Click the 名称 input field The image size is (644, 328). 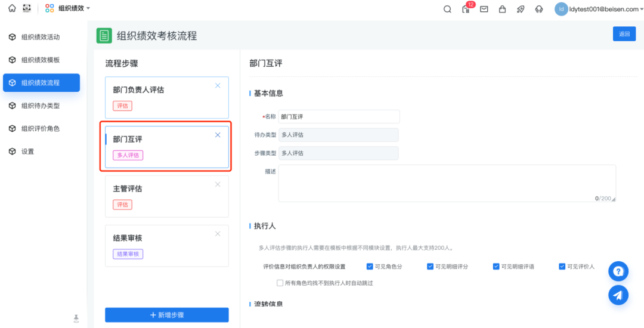tap(339, 116)
